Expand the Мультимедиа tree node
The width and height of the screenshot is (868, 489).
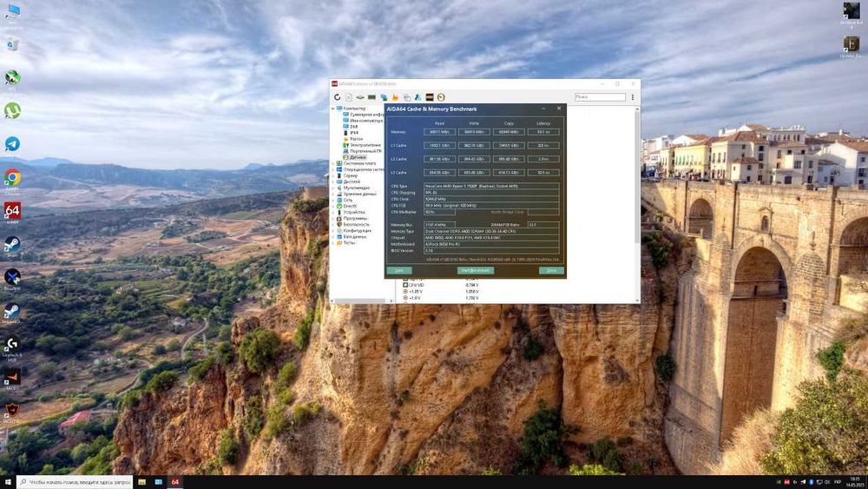coord(333,188)
